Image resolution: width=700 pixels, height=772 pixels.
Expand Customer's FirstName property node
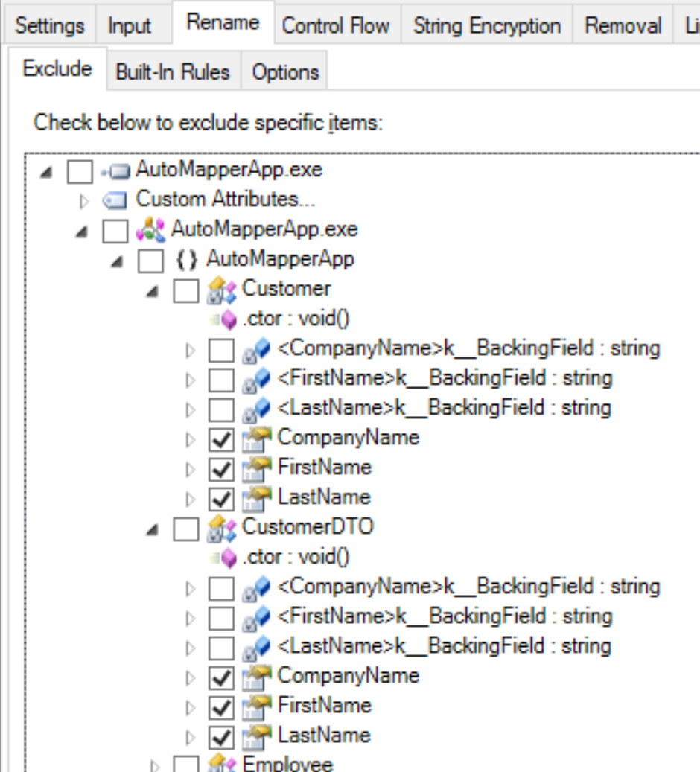[191, 470]
